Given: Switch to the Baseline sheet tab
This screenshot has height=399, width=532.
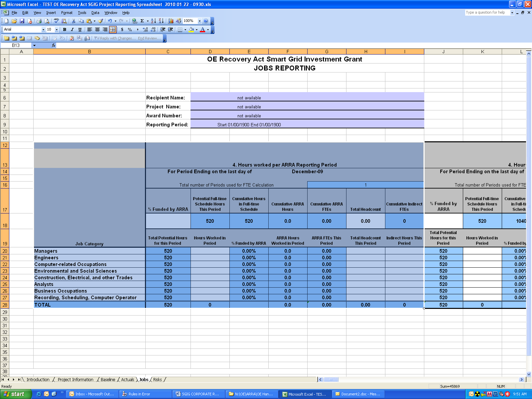Looking at the screenshot, I should pyautogui.click(x=108, y=379).
